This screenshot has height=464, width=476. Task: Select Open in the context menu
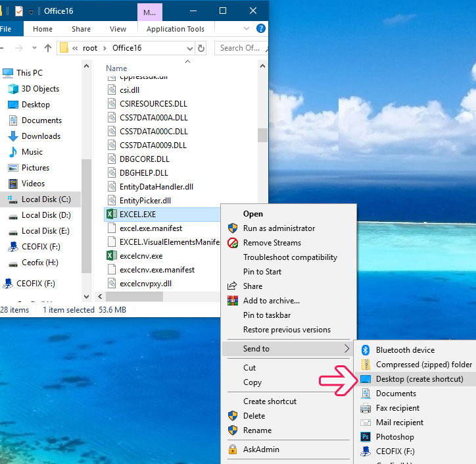[253, 214]
